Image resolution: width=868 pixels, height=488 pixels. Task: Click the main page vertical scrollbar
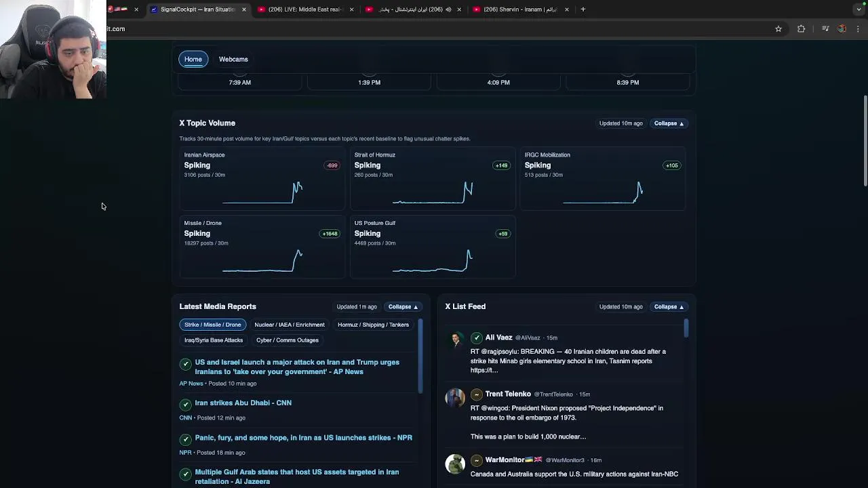(x=865, y=141)
